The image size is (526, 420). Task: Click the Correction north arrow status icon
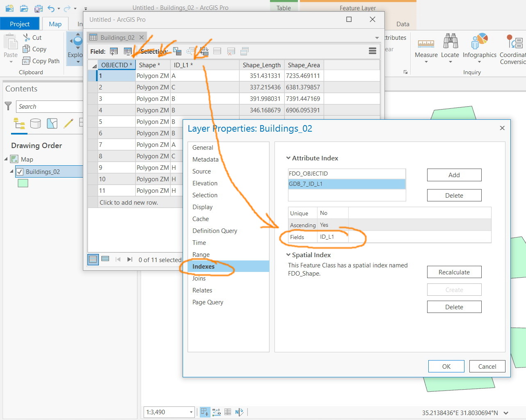pos(239,412)
